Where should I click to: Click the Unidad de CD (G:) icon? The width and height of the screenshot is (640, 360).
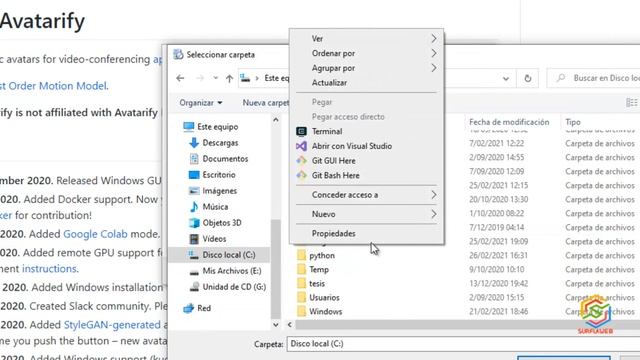(x=195, y=287)
